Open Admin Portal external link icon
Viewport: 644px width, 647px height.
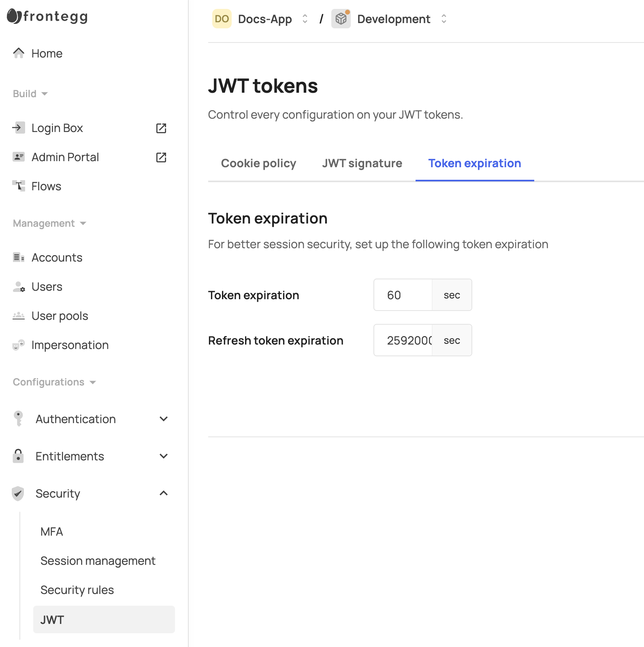[x=161, y=157]
